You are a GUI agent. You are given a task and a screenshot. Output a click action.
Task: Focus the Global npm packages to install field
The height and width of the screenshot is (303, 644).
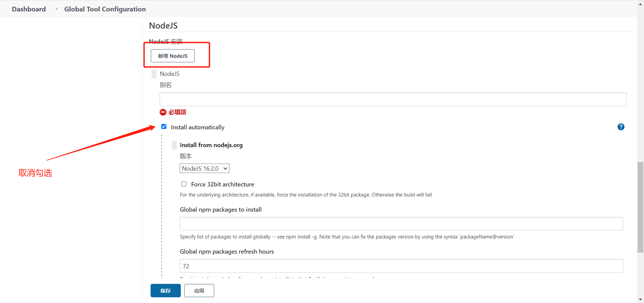pyautogui.click(x=401, y=224)
